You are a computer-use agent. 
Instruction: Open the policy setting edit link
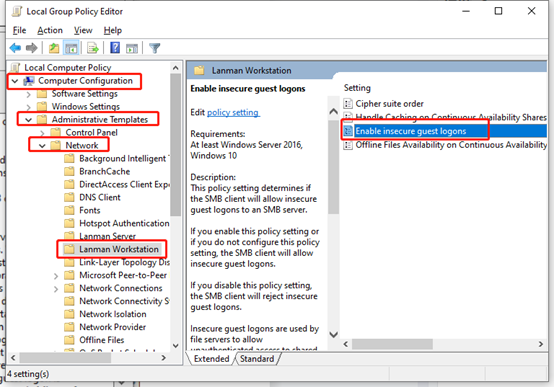pos(233,112)
